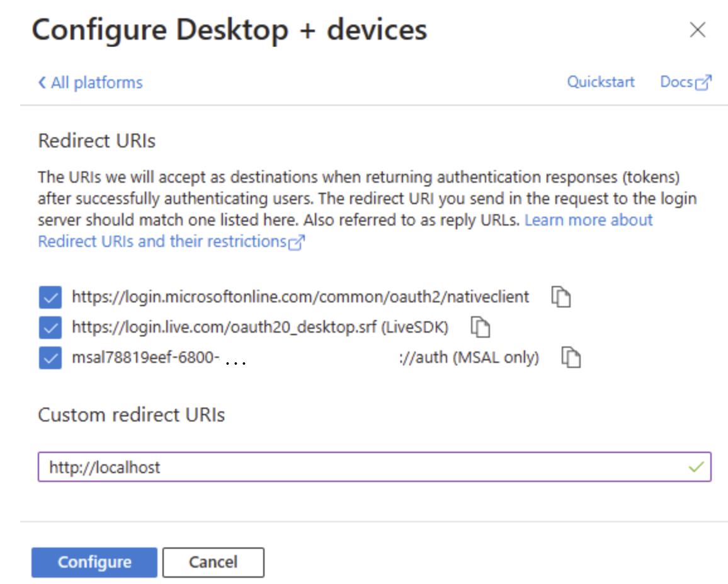The height and width of the screenshot is (584, 728).
Task: Click the nativeclient URL text label
Action: coord(300,297)
